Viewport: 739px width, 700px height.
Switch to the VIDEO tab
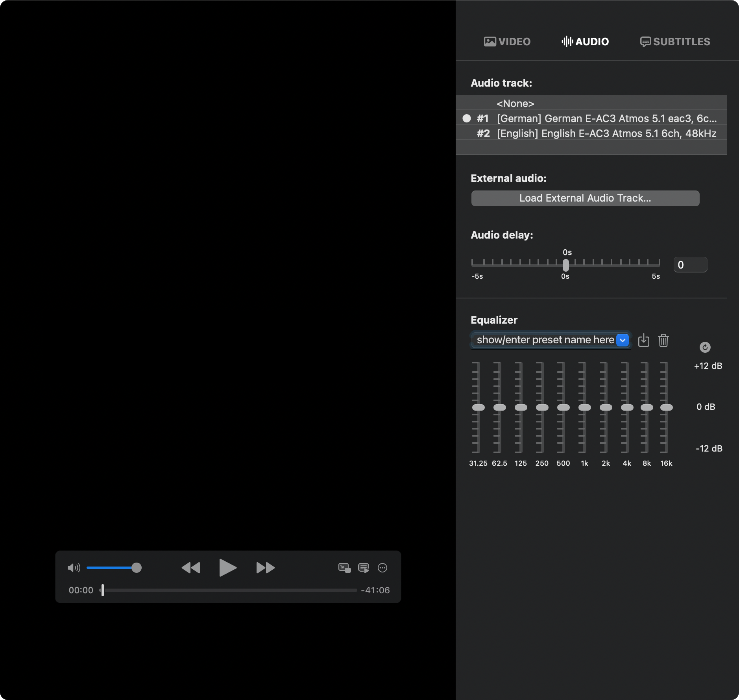pos(507,42)
